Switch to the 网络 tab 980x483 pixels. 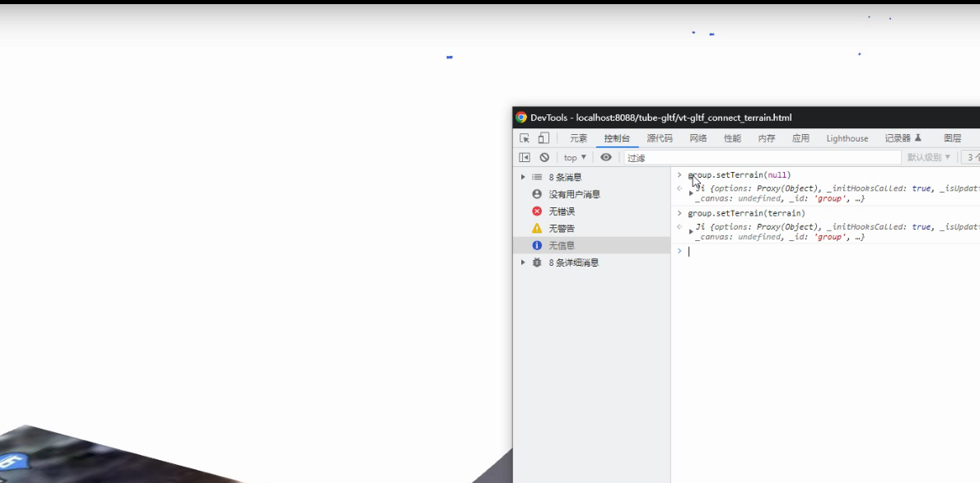point(698,137)
